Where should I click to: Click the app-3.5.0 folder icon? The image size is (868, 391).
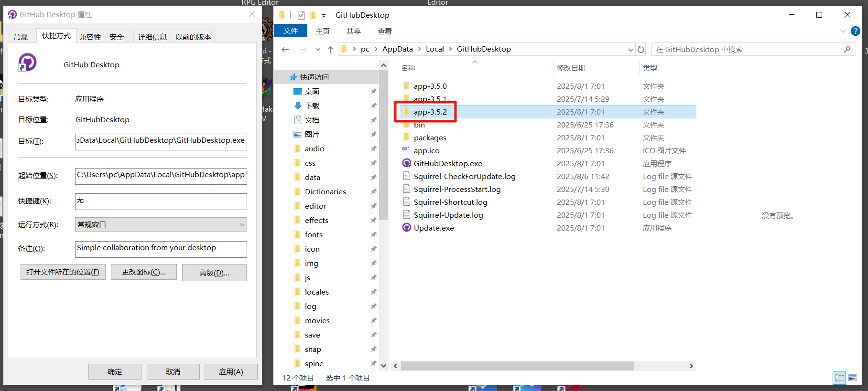[x=406, y=86]
